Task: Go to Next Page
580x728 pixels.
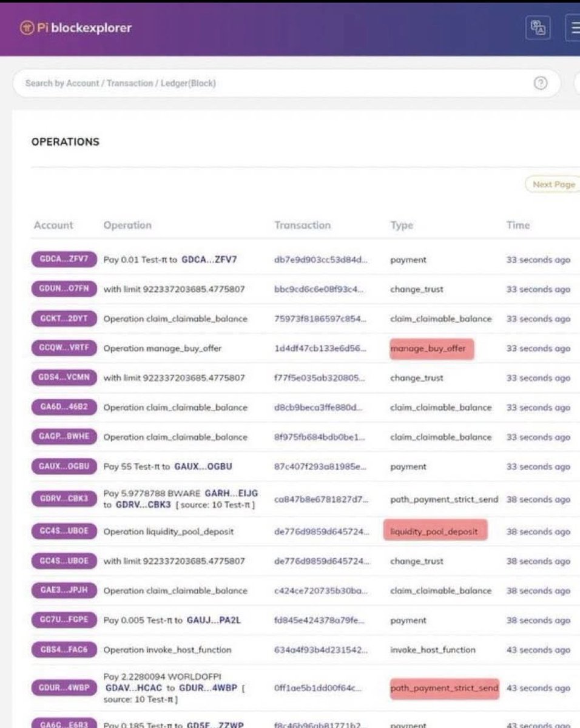Action: click(553, 184)
